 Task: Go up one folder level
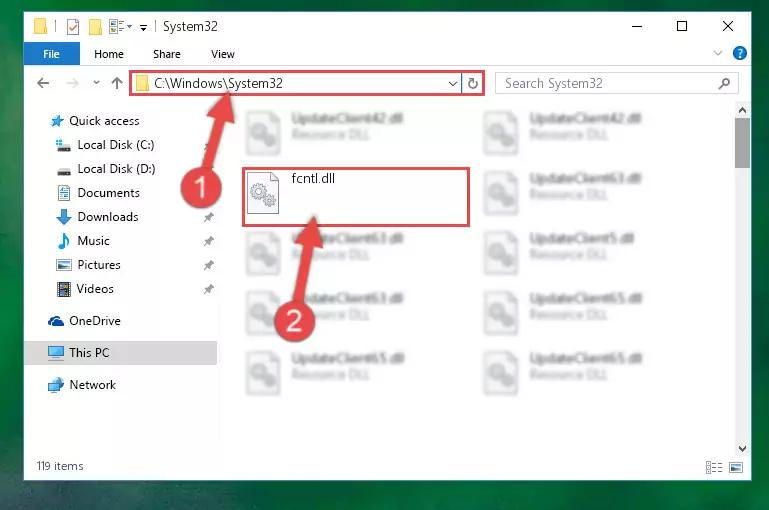pyautogui.click(x=117, y=83)
